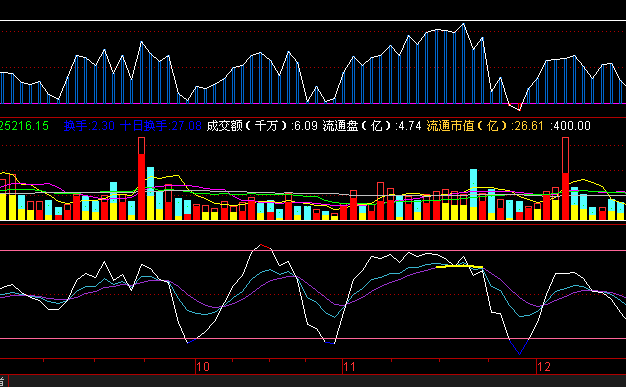The width and height of the screenshot is (626, 387).
Task: Select the 十日换手:27.08 indicator label
Action: [161, 126]
